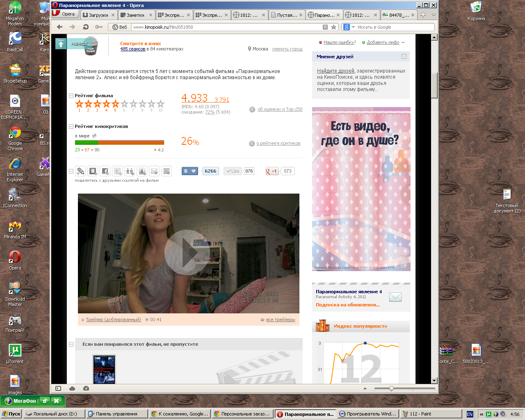Viewport: 525px width, 420px height.
Task: Click the page vertical scrollbar thumb
Action: point(434,85)
